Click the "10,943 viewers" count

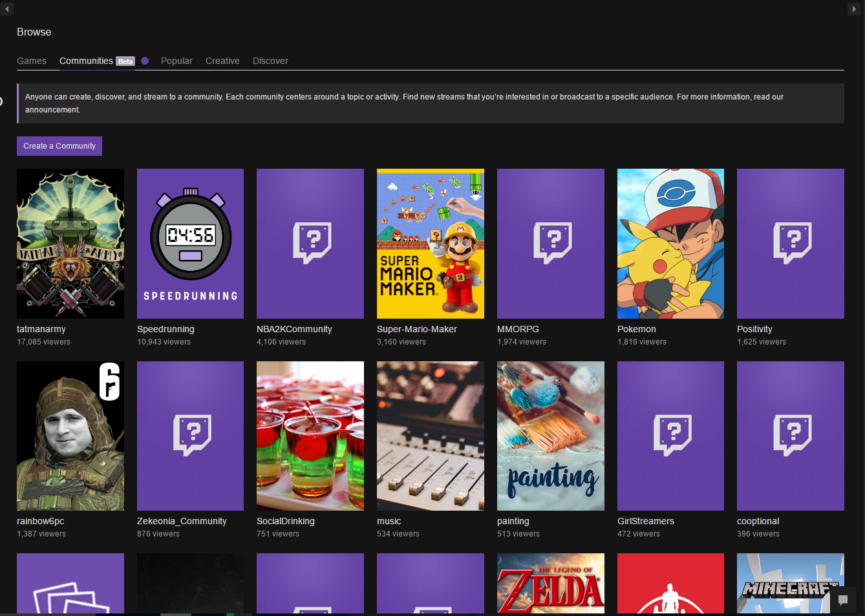(164, 342)
